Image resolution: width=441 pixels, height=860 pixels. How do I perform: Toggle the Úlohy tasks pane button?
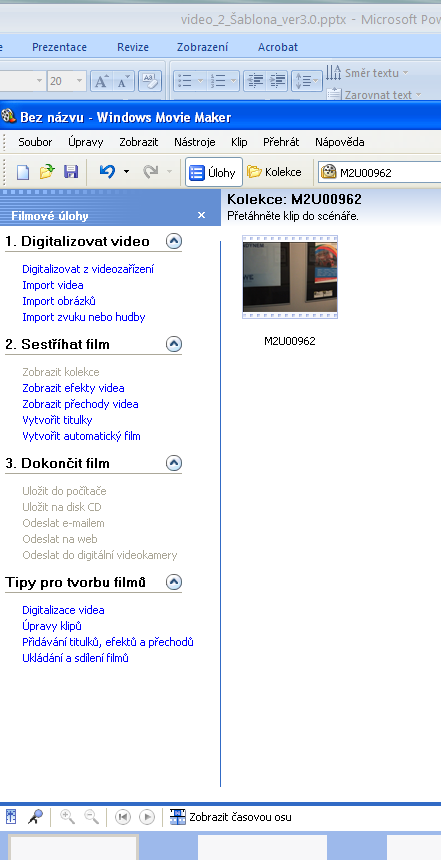tap(213, 173)
